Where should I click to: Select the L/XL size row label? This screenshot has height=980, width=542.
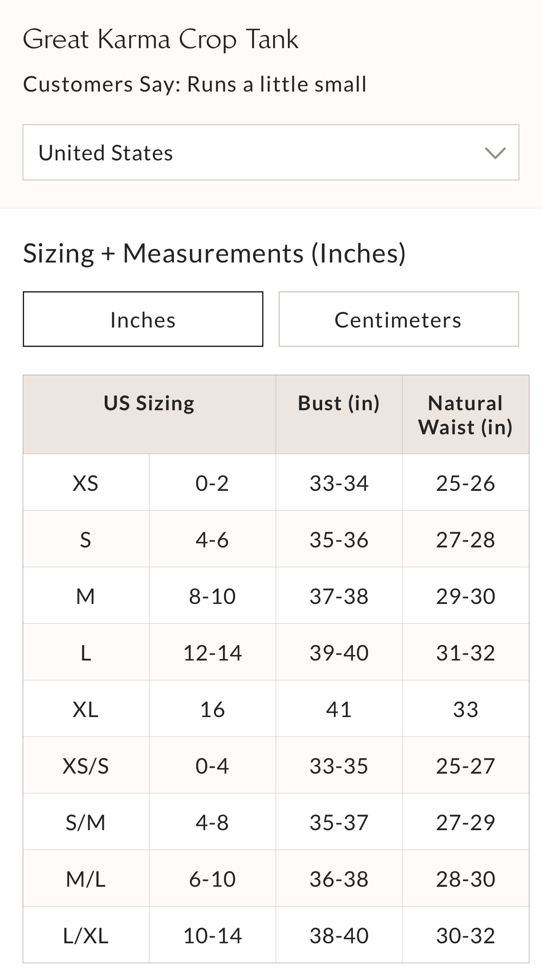tap(86, 935)
